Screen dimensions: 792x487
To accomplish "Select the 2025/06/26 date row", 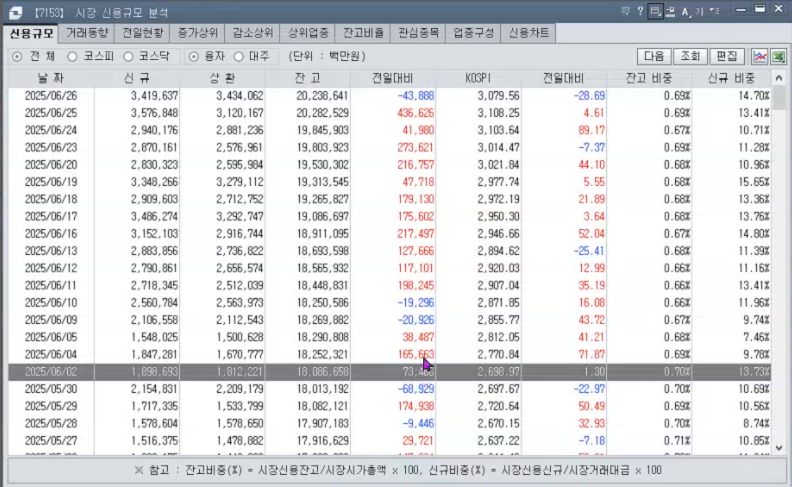I will click(389, 96).
